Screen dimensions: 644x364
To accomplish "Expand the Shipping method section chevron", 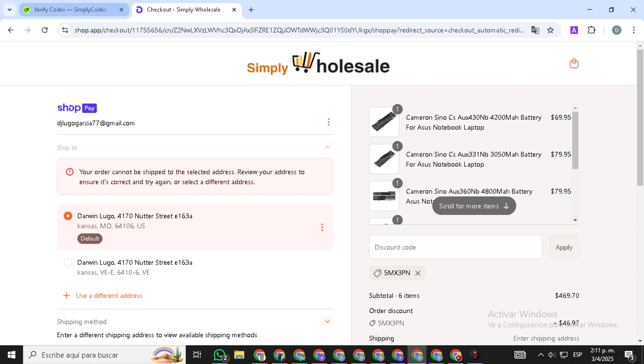I will [x=327, y=321].
